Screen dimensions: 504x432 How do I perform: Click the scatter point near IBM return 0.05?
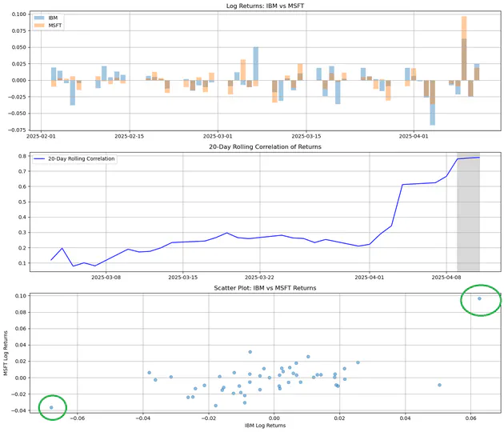click(x=439, y=385)
